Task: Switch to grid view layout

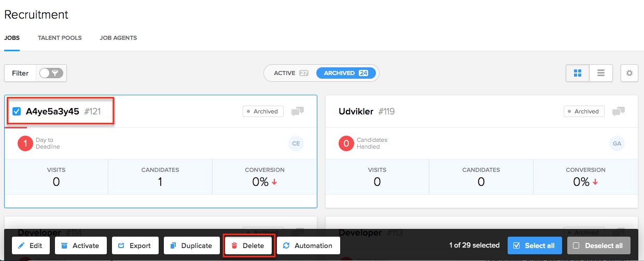Action: pos(577,73)
